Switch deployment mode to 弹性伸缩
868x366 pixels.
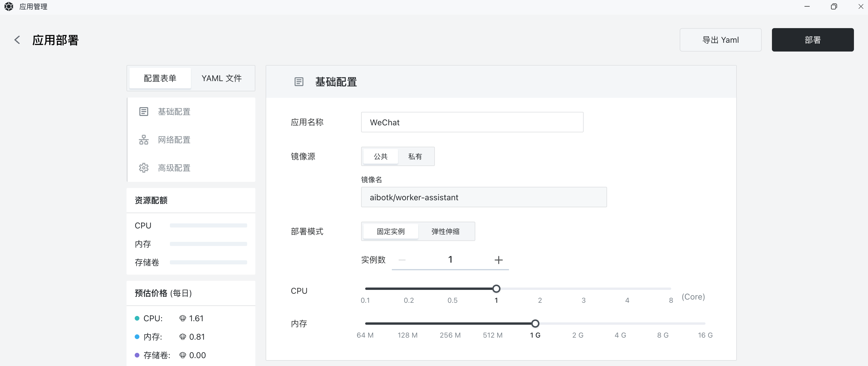(x=445, y=231)
